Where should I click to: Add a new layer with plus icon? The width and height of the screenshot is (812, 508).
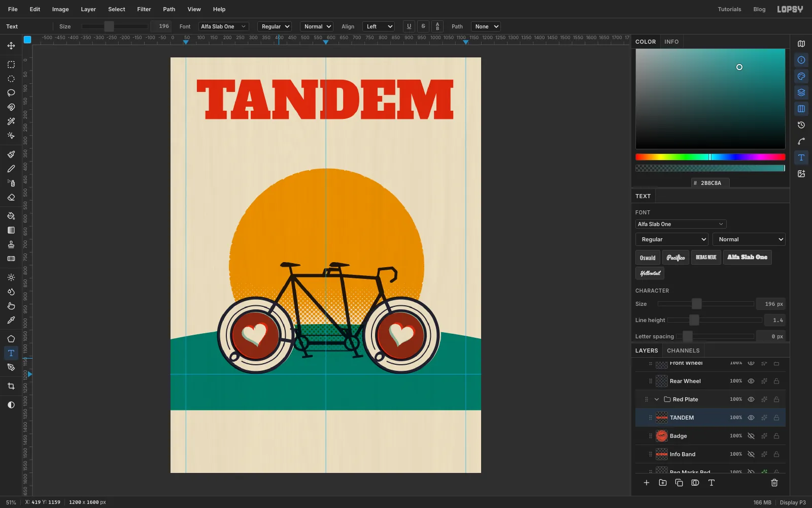click(x=647, y=483)
